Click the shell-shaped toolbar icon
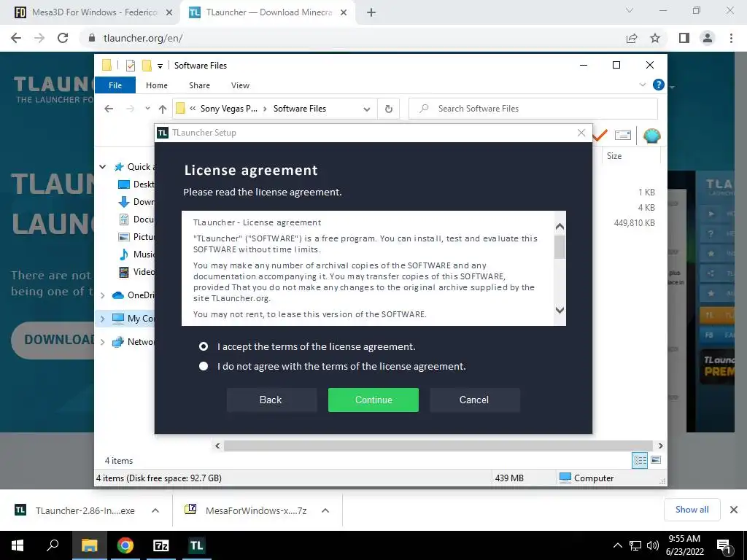 pos(651,136)
